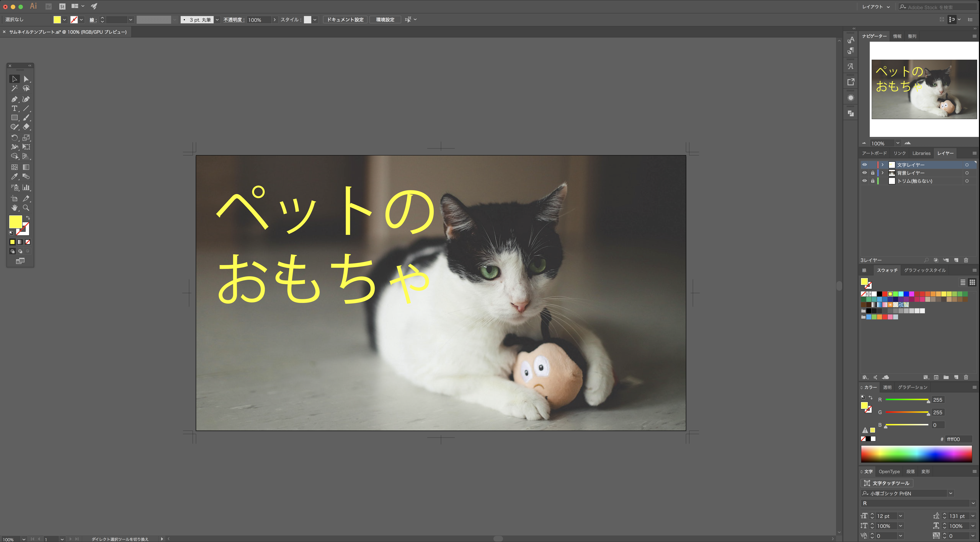Select the Pen tool
The height and width of the screenshot is (542, 980).
click(15, 99)
